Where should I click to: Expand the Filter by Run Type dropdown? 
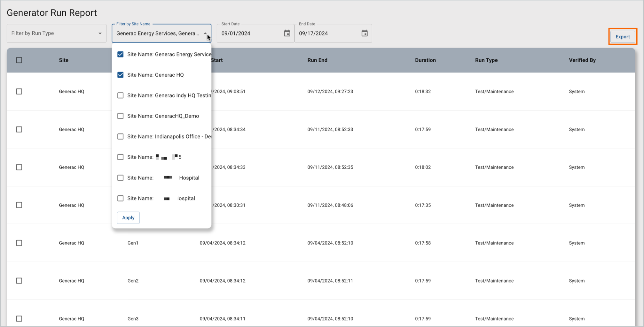tap(100, 33)
